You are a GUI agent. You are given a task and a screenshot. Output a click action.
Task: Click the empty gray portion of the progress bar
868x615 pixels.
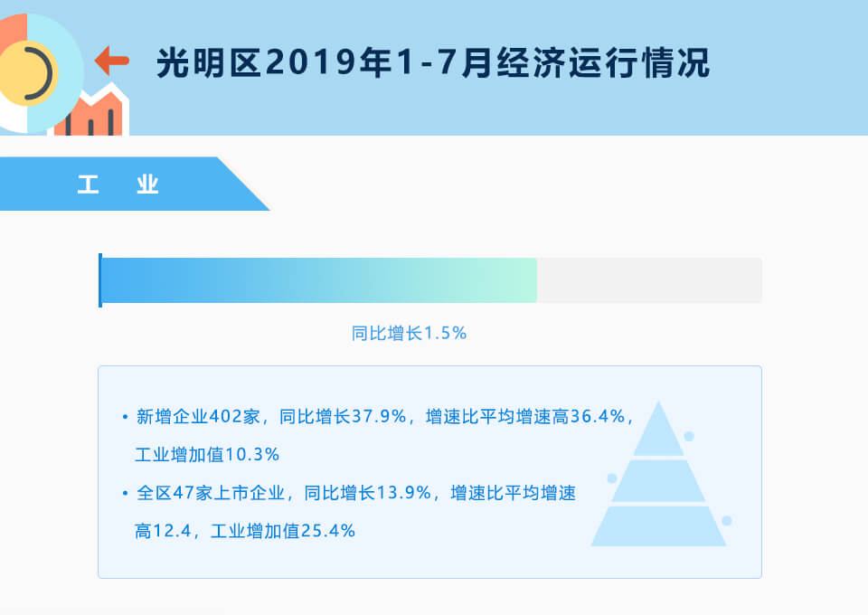(x=649, y=280)
